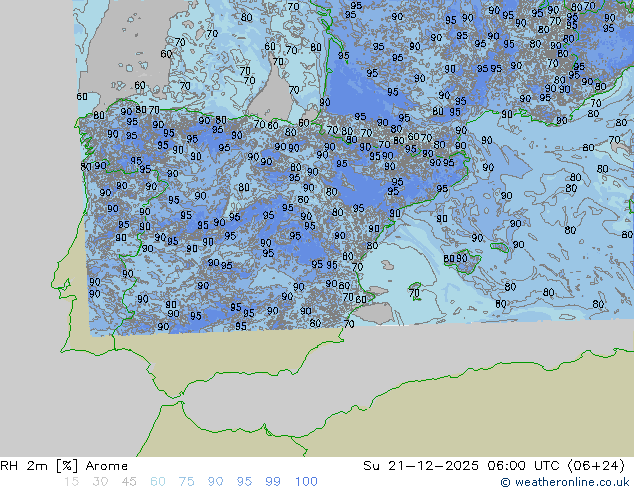This screenshot has height=490, width=634.
Task: Click Ibiza island labeled 70
Action: [x=415, y=291]
